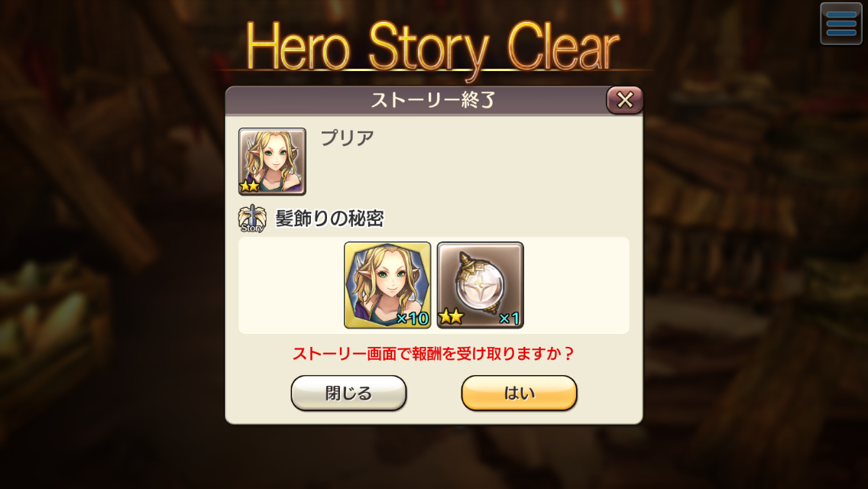Close the ストーリー終了 dialog with the X
The image size is (868, 489).
pos(624,100)
